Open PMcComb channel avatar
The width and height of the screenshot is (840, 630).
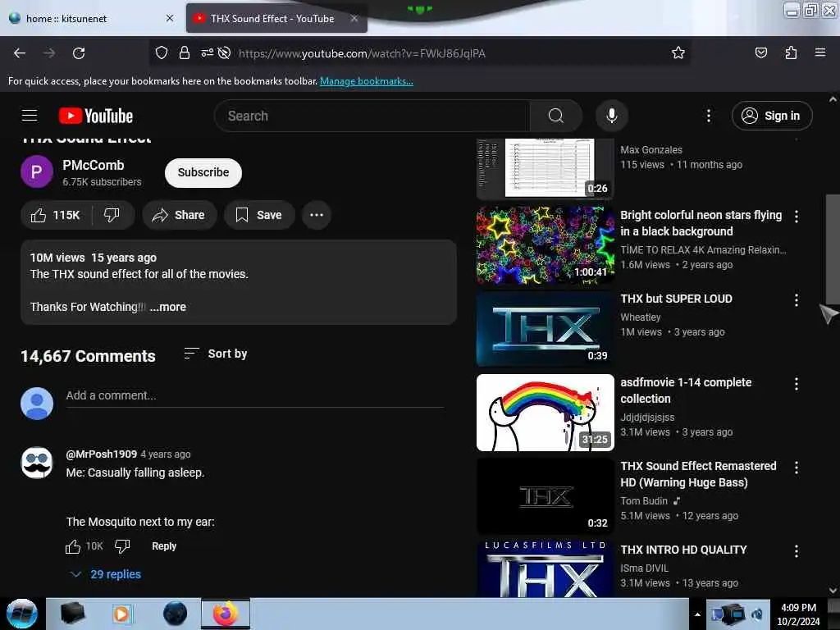(x=36, y=172)
